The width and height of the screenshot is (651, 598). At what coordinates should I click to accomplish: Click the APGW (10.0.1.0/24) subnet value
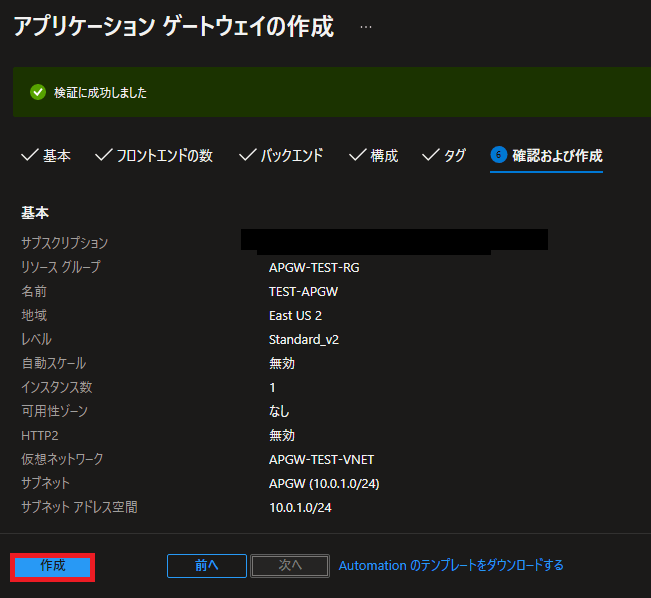[324, 483]
